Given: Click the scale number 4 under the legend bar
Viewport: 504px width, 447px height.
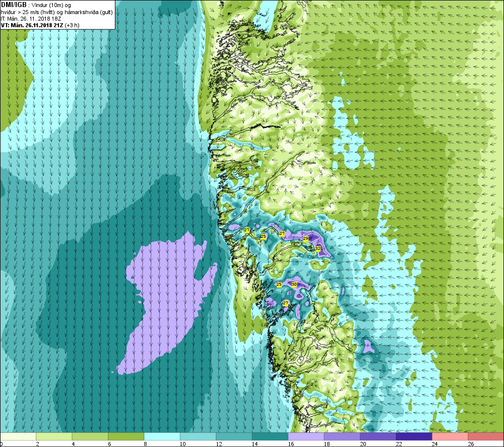Looking at the screenshot, I should pos(74,444).
